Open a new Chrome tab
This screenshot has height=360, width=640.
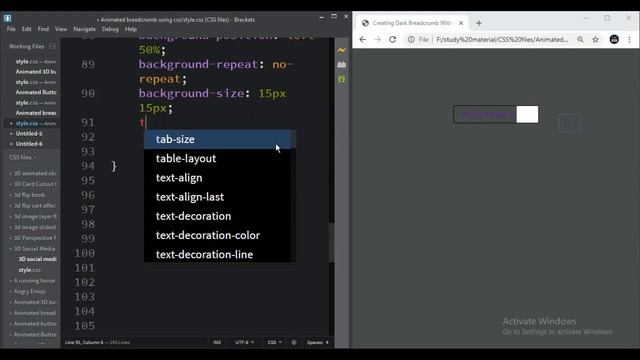coord(479,23)
